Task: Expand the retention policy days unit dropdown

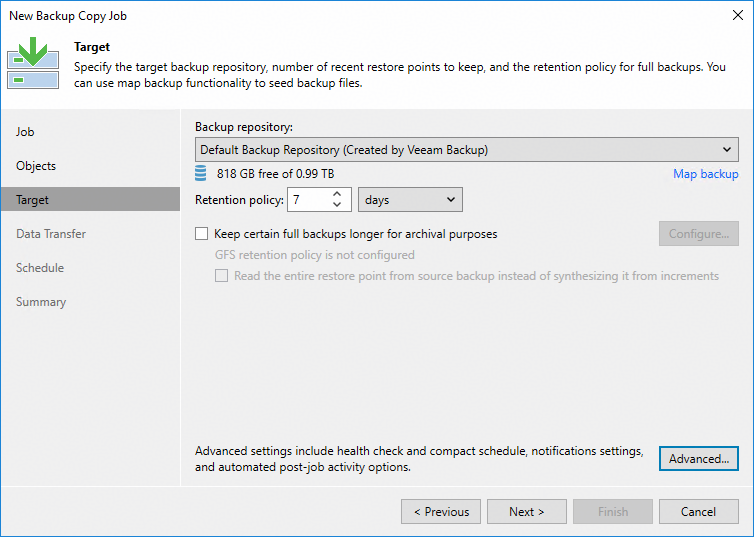Action: [x=410, y=200]
